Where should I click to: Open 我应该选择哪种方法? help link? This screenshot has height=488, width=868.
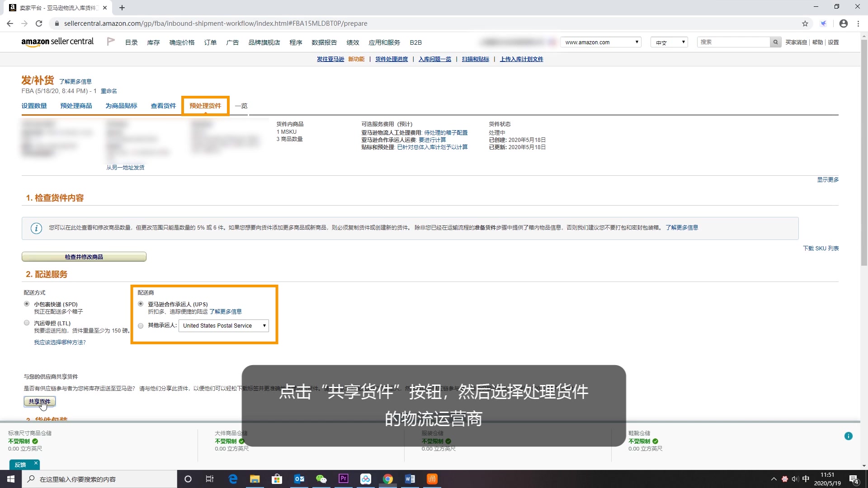coord(60,343)
